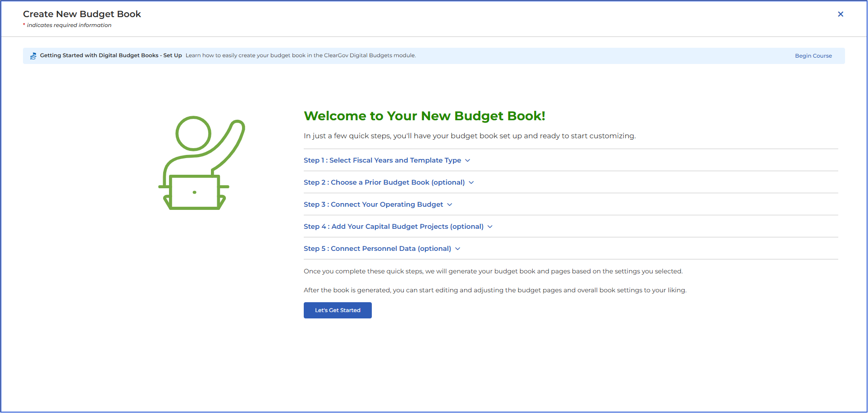This screenshot has width=868, height=413.
Task: Click the Begin Course link
Action: pos(813,56)
